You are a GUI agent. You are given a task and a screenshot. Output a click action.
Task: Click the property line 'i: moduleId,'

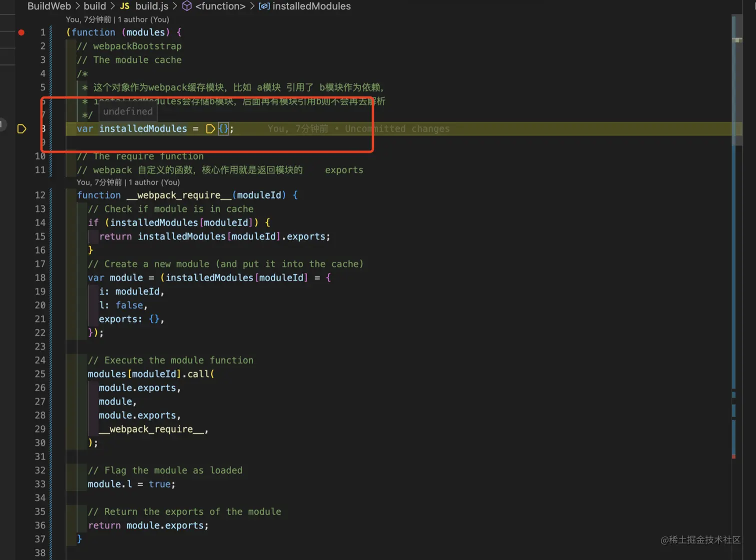(x=131, y=291)
